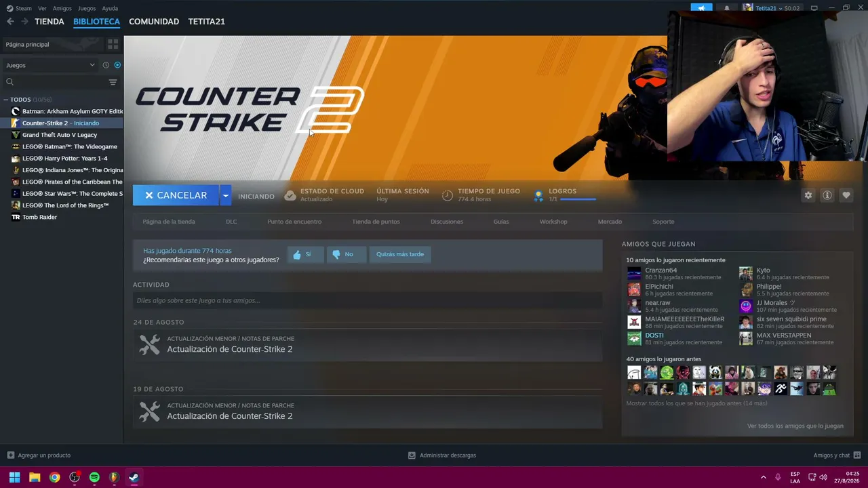The image size is (868, 488).
Task: Open the Workshop tab
Action: pos(553,222)
